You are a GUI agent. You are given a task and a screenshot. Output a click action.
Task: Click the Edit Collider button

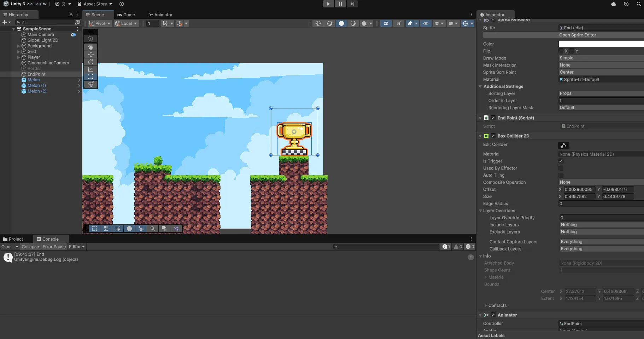[x=564, y=145]
